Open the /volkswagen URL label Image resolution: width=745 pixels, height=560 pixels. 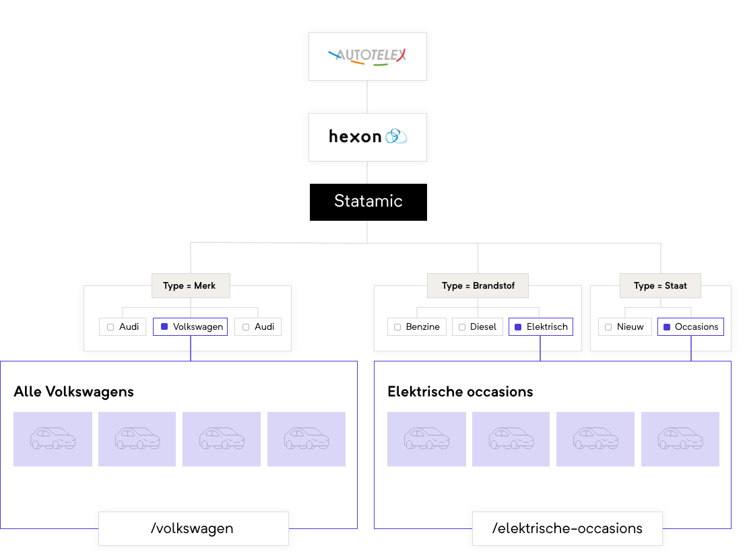(x=193, y=528)
